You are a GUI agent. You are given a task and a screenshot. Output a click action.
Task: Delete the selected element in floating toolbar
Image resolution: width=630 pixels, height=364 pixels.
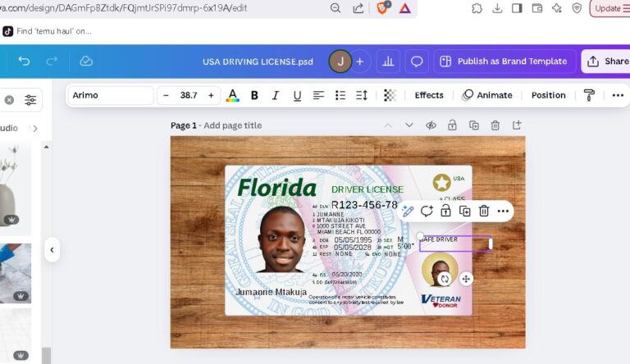click(x=484, y=211)
